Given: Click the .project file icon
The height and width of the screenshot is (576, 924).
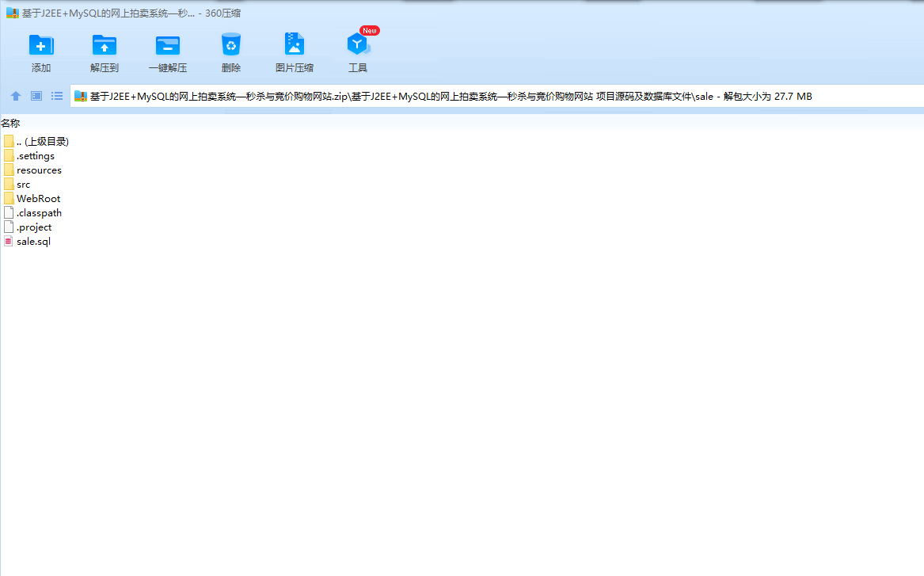Looking at the screenshot, I should tap(9, 227).
